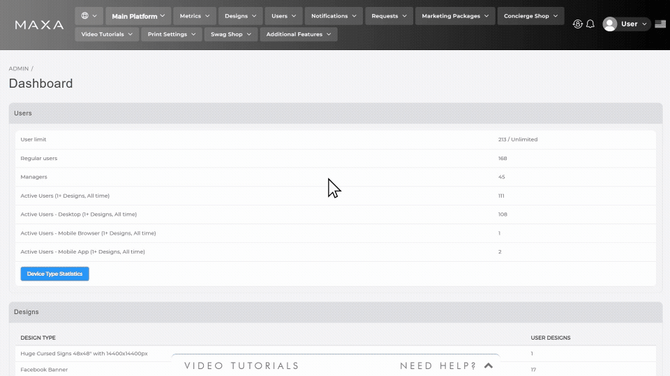Open the Print Settings menu
Image resolution: width=670 pixels, height=376 pixels.
coord(172,34)
